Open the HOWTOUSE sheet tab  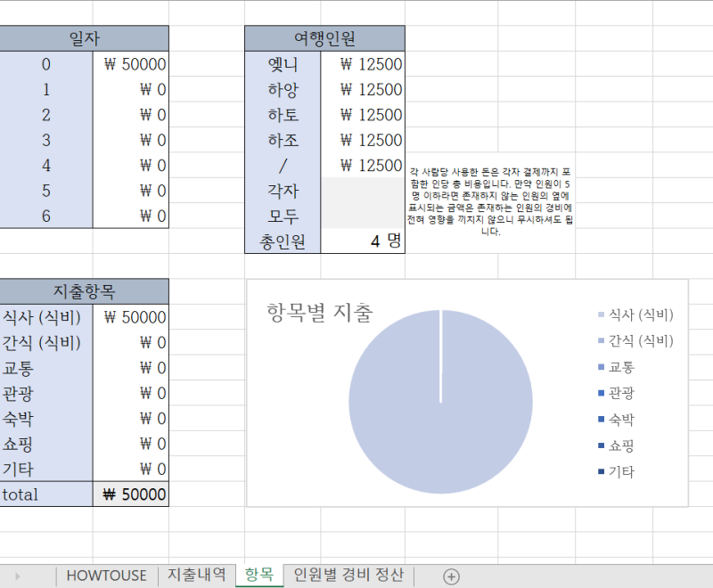click(x=106, y=576)
